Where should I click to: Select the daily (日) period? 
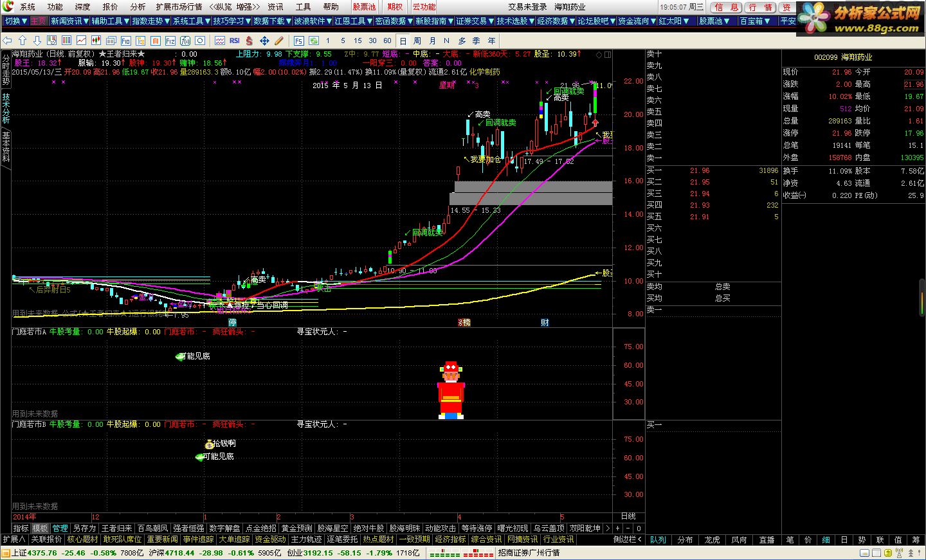coord(403,41)
